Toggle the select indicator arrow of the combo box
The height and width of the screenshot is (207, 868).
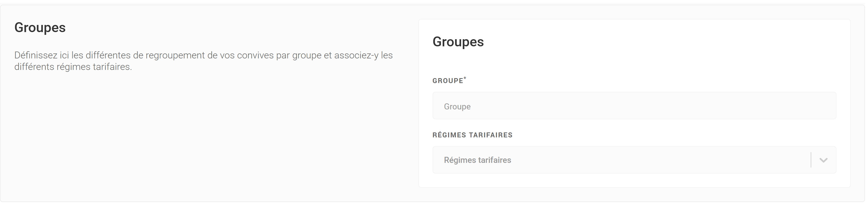point(823,160)
